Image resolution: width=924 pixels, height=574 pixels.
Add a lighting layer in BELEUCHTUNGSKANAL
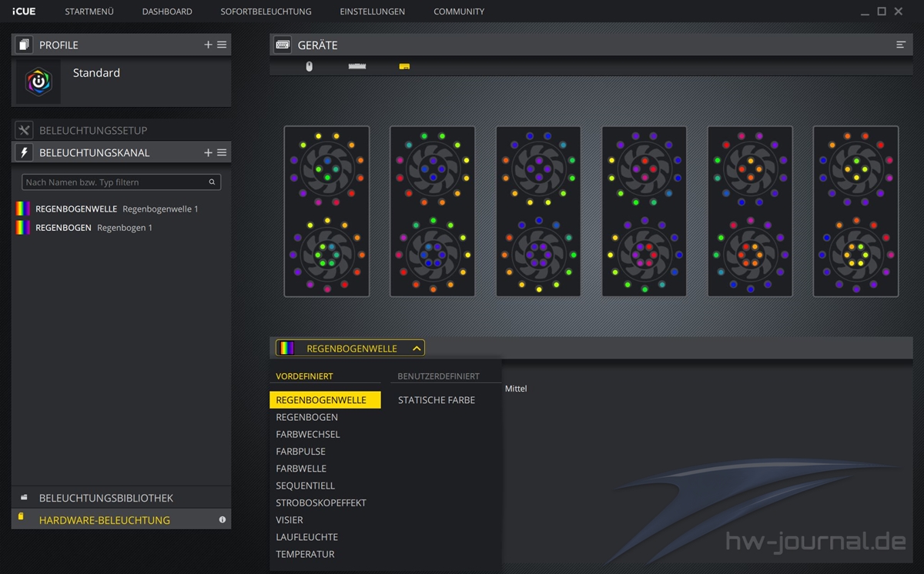pos(208,152)
